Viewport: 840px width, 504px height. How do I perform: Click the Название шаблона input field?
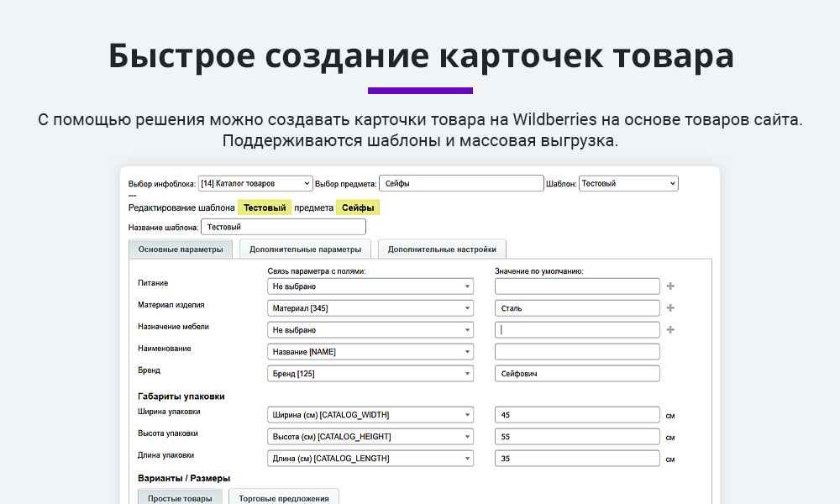point(283,226)
